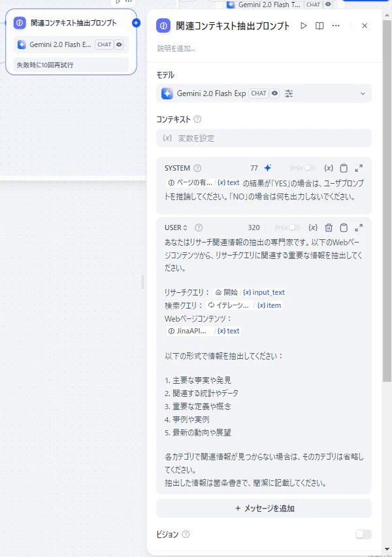Click the eye badge in canvas node model row
Image resolution: width=392 pixels, height=557 pixels.
tap(119, 44)
